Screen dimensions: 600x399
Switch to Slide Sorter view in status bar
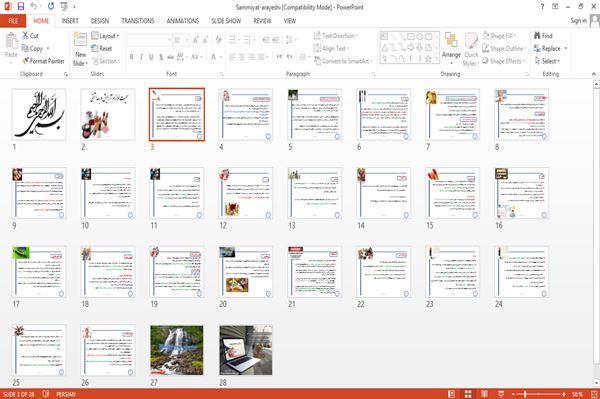click(x=468, y=394)
